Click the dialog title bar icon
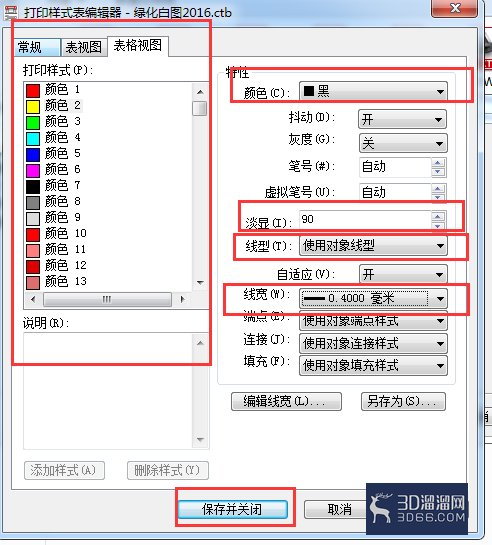The height and width of the screenshot is (545, 492). (10, 12)
